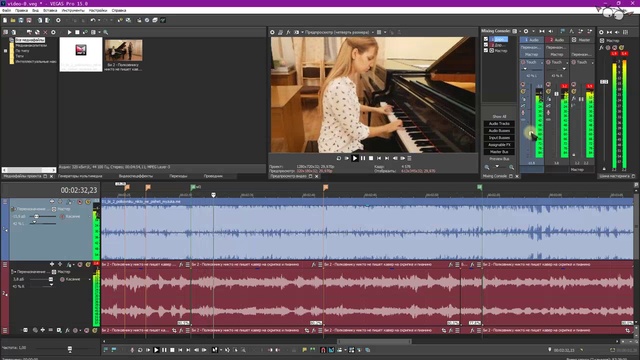
Task: Search media with magnifier in Project Media
Action: click(106, 32)
